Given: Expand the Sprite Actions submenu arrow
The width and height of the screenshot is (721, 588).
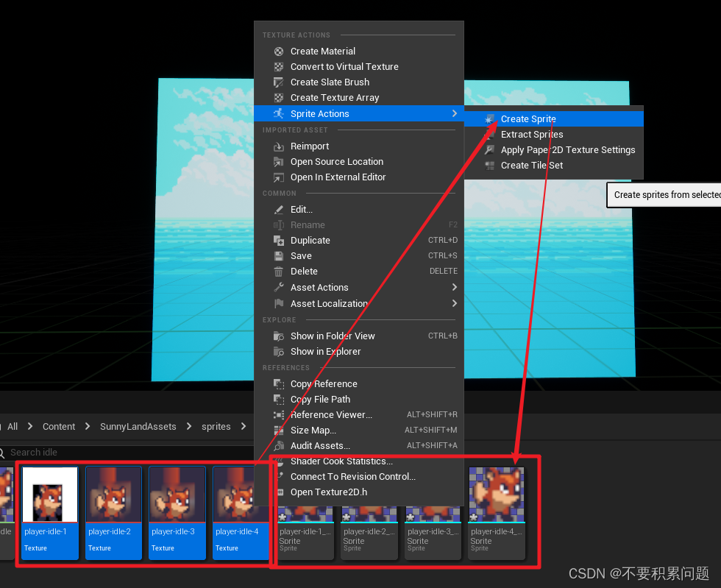Looking at the screenshot, I should [455, 113].
